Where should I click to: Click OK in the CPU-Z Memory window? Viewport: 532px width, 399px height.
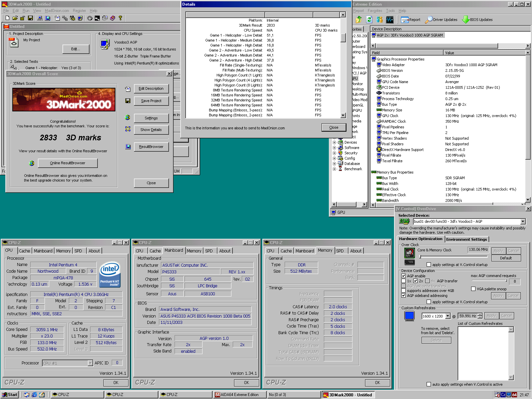[377, 383]
